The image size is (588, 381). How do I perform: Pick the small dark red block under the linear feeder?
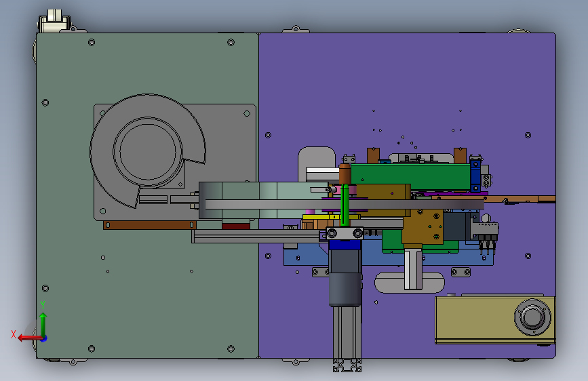(x=236, y=226)
